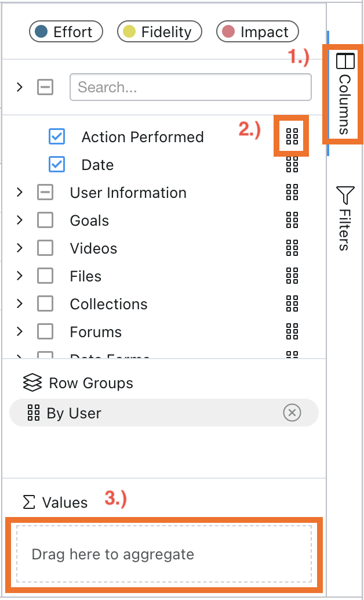Click drag handle icon beside Action Performed
364x600 pixels.
(292, 137)
